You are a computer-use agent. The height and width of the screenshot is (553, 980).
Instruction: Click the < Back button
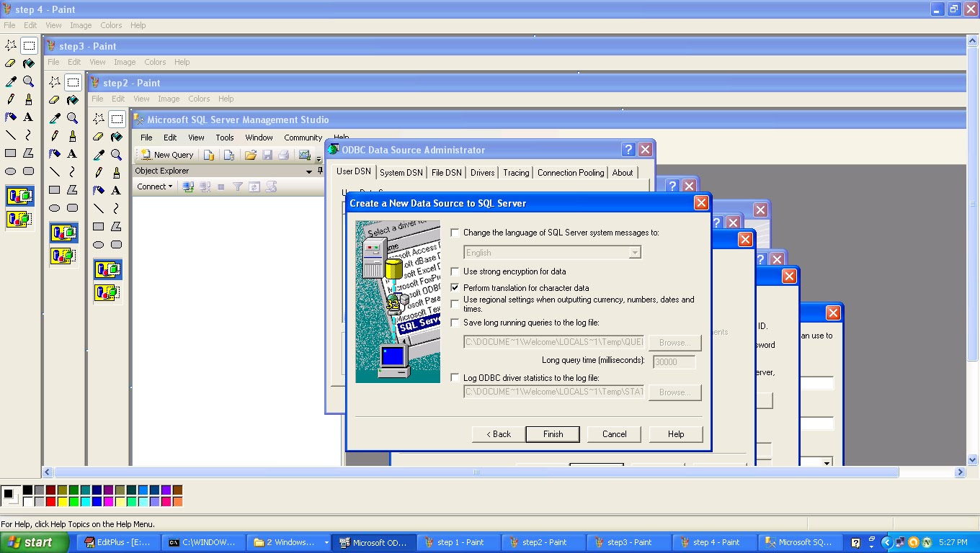(x=499, y=434)
